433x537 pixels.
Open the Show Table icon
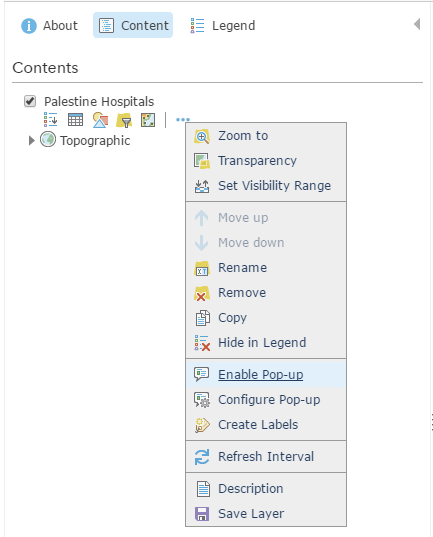75,120
